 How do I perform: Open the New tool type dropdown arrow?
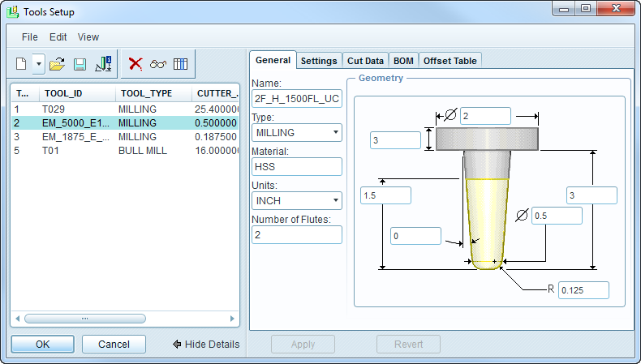(x=39, y=64)
